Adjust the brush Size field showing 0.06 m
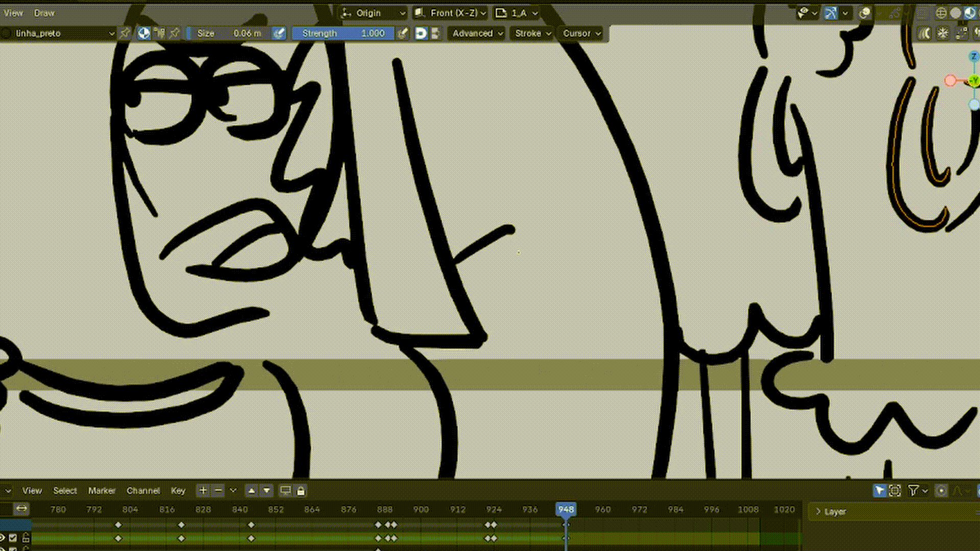Image resolution: width=980 pixels, height=551 pixels. 229,33
